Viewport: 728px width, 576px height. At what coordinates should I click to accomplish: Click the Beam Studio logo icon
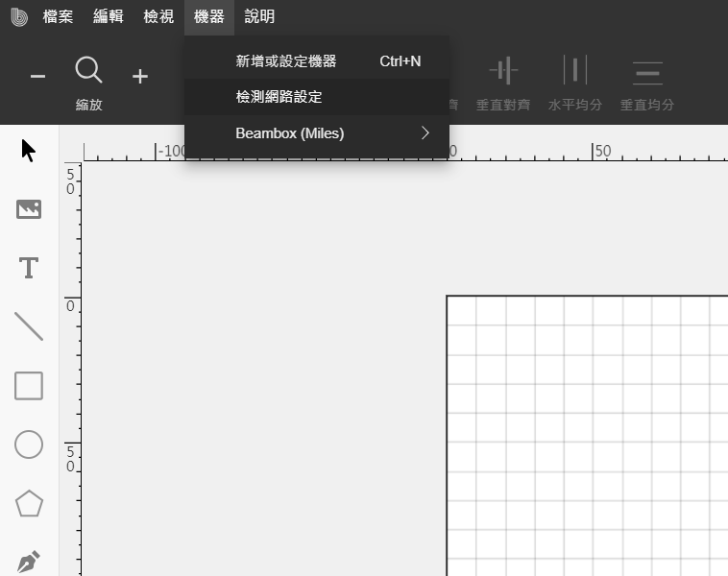click(19, 17)
